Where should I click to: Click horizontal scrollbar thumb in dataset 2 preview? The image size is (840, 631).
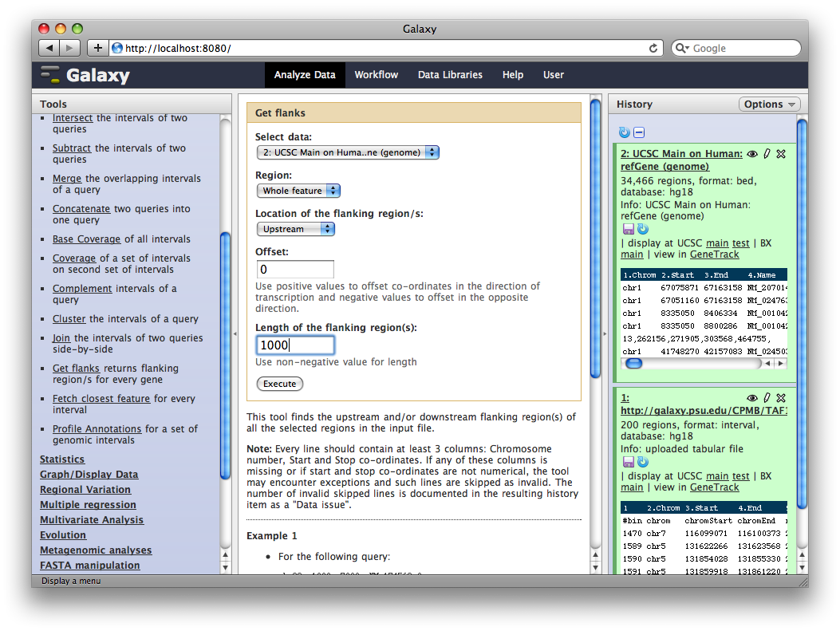tap(633, 364)
